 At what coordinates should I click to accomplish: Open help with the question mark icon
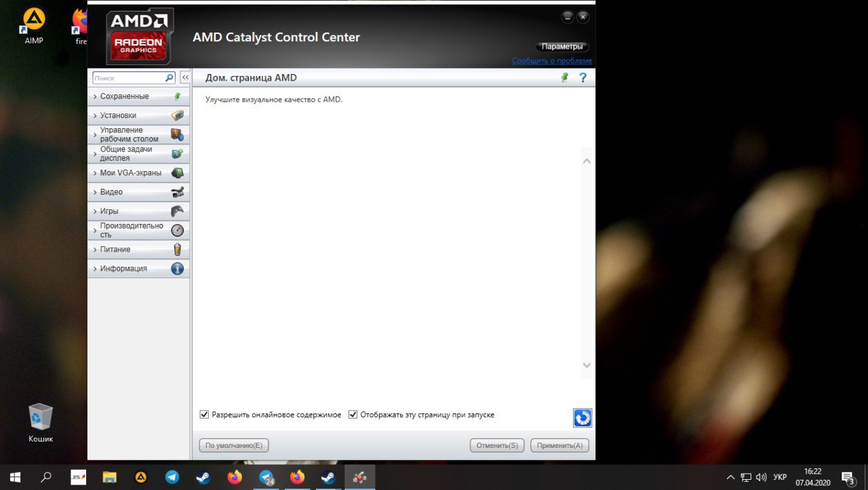583,77
